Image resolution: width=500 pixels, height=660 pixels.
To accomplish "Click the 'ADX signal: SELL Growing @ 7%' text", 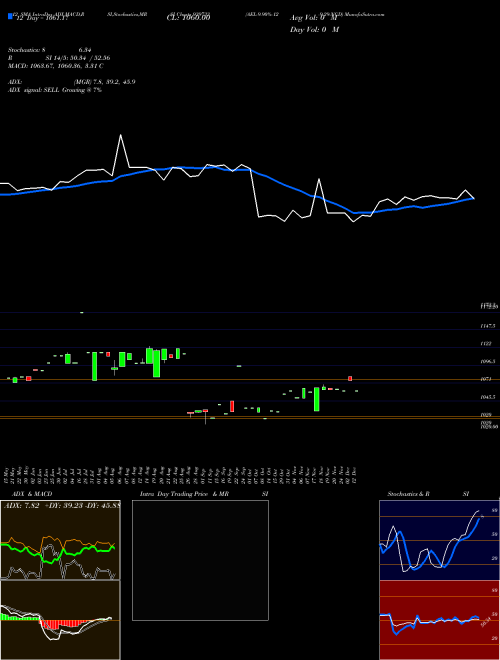I will click(55, 90).
